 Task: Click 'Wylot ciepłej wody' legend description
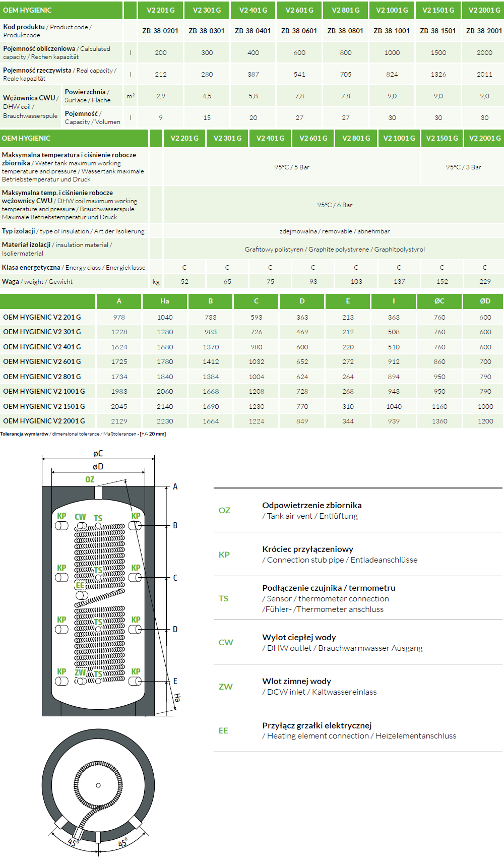tap(299, 637)
